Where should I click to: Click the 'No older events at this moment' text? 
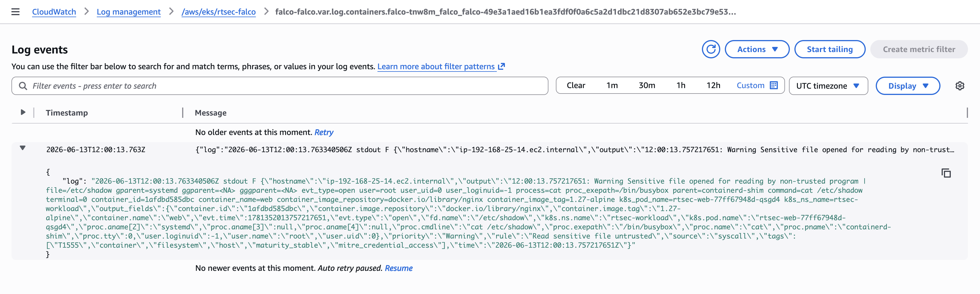click(253, 132)
